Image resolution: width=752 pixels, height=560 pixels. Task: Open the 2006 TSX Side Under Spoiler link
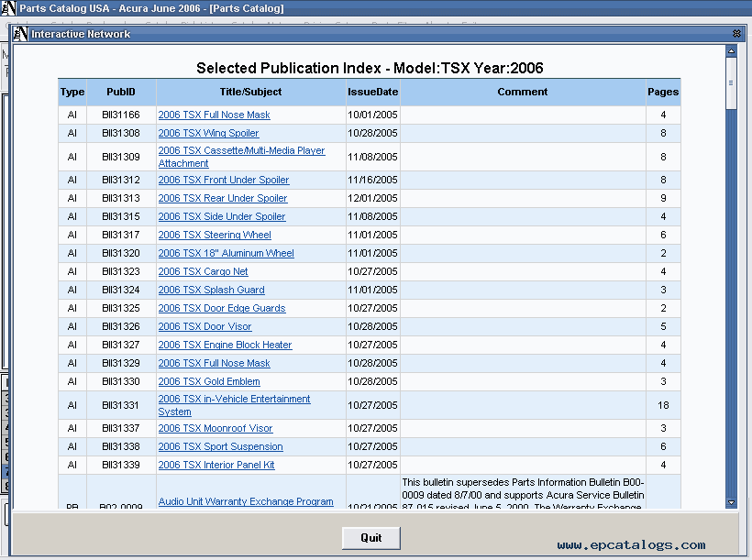click(x=222, y=216)
